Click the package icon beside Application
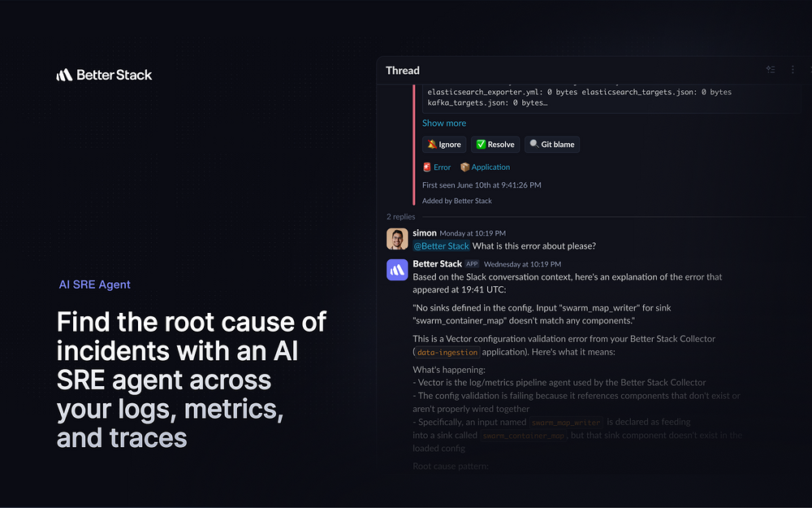This screenshot has width=812, height=508. [464, 167]
